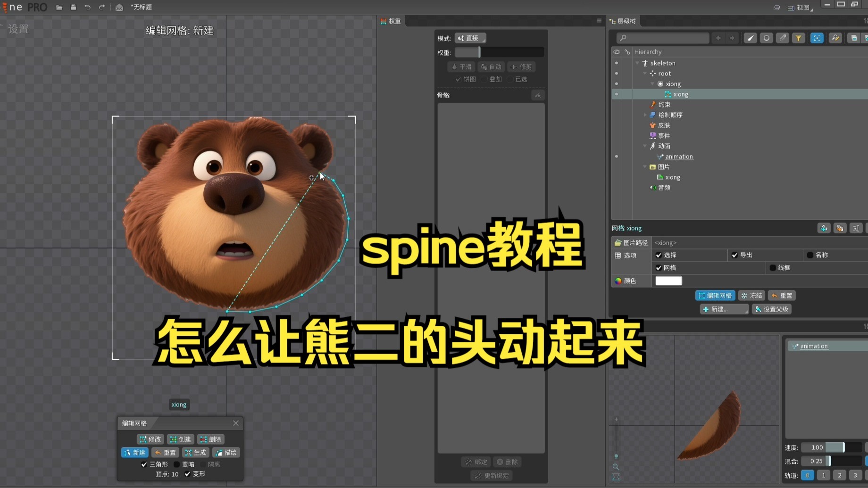Click the bone filter icon in tree toolbar
This screenshot has height=488, width=868.
tap(750, 38)
